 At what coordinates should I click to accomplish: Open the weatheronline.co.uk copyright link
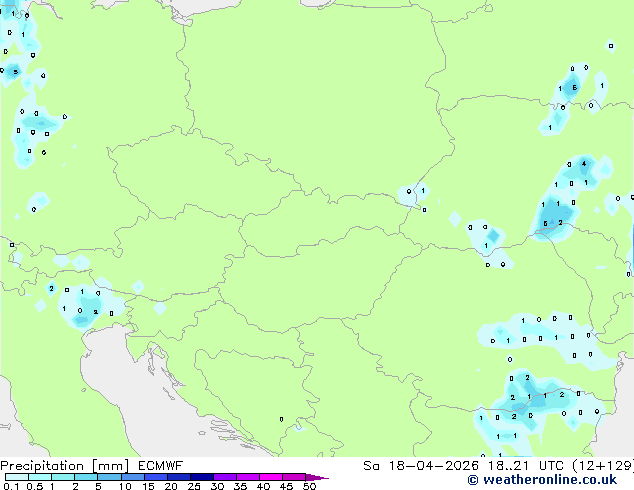click(x=542, y=480)
